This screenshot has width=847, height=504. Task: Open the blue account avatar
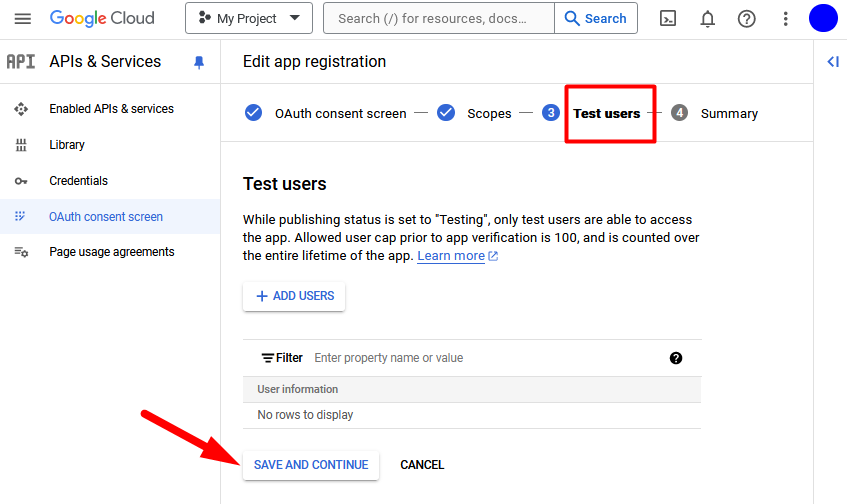point(823,18)
